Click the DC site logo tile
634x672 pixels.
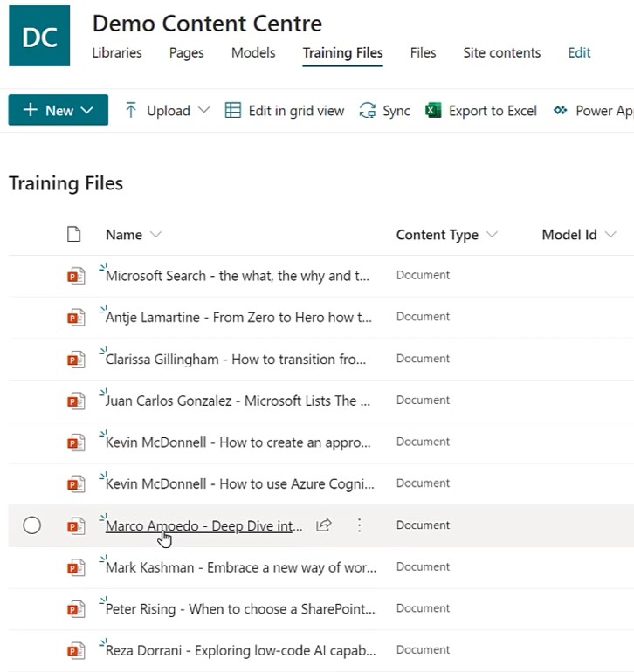pyautogui.click(x=39, y=36)
